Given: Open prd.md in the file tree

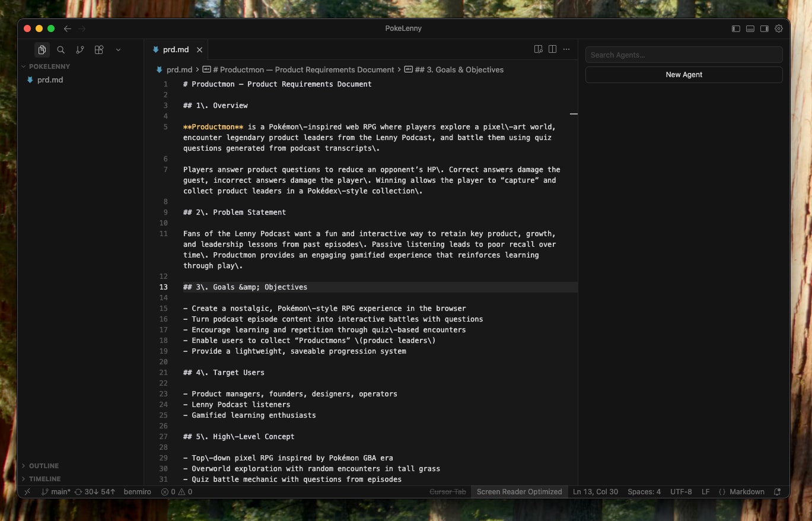Looking at the screenshot, I should [50, 80].
